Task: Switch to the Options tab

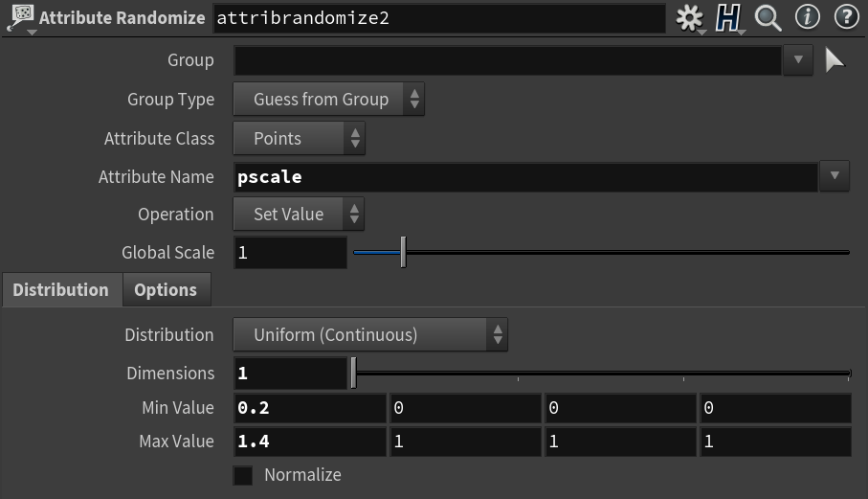Action: pyautogui.click(x=166, y=289)
